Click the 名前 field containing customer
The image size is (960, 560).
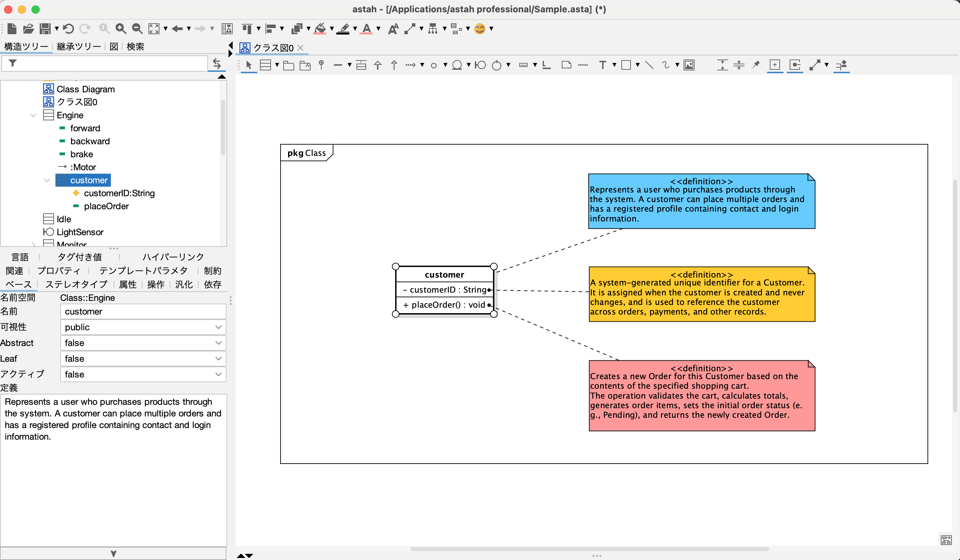tap(143, 311)
